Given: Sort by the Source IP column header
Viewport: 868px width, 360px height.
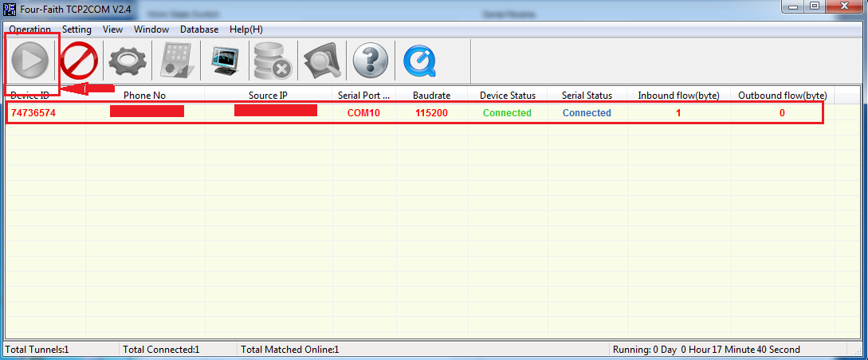Looking at the screenshot, I should click(x=268, y=95).
